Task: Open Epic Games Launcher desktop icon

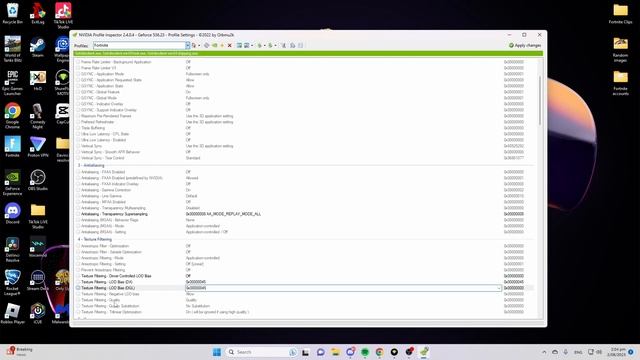Action: [x=13, y=82]
